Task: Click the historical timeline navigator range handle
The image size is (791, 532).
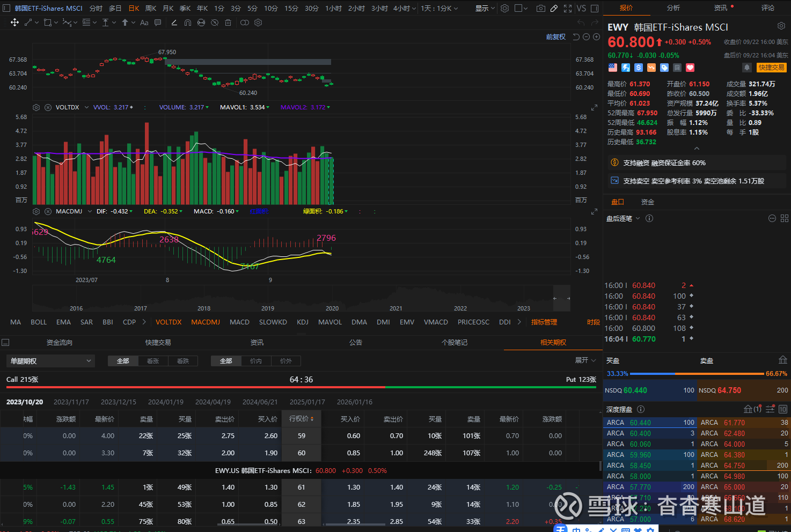Action: 562,298
